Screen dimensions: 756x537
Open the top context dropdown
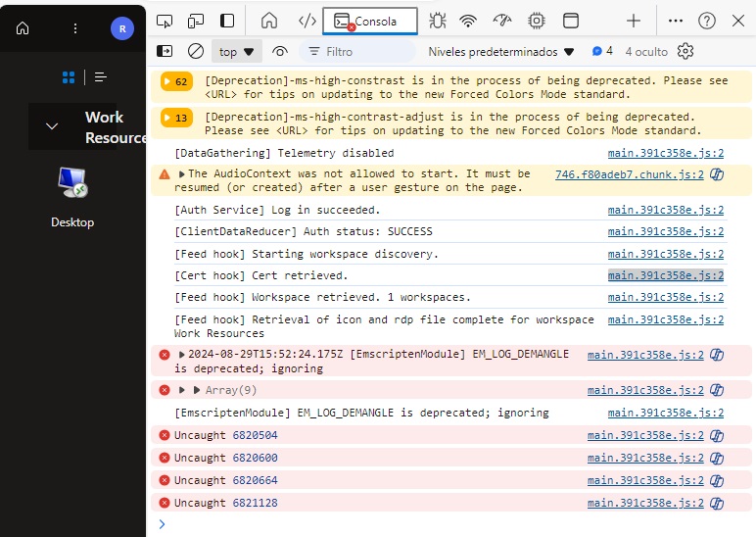pyautogui.click(x=237, y=52)
